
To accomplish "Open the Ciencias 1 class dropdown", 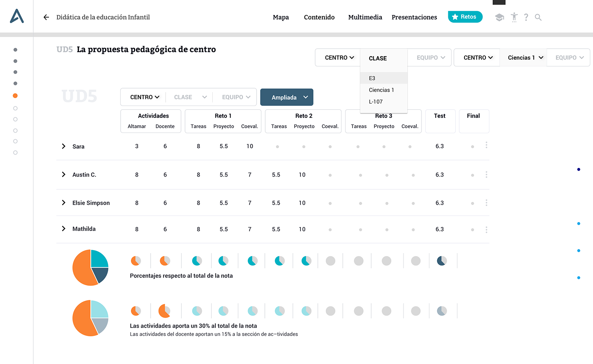I will (525, 58).
